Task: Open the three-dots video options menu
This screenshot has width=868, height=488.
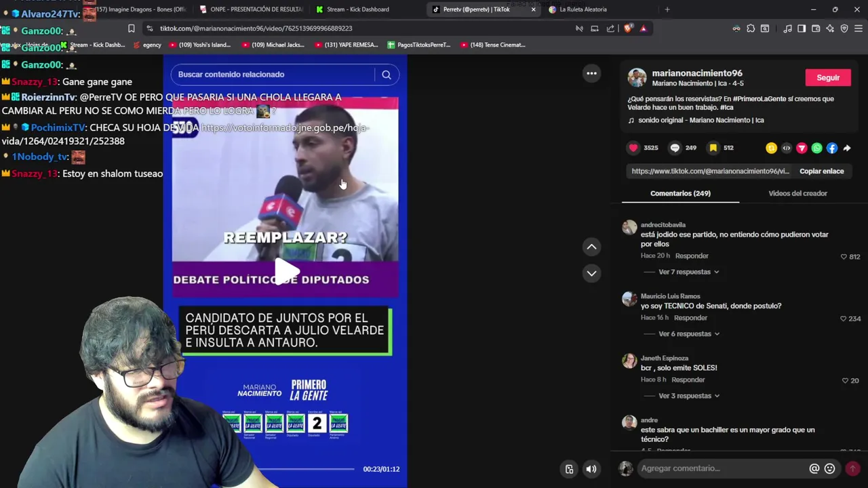Action: click(x=591, y=73)
